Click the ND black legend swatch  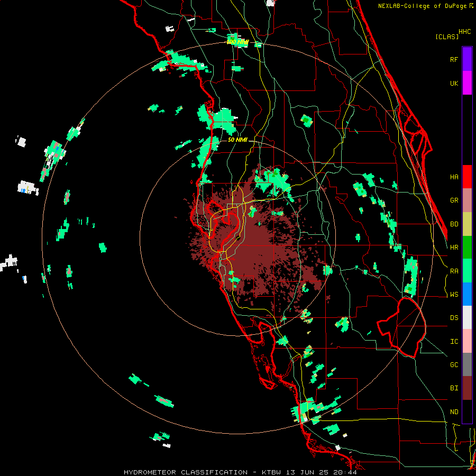pyautogui.click(x=467, y=411)
